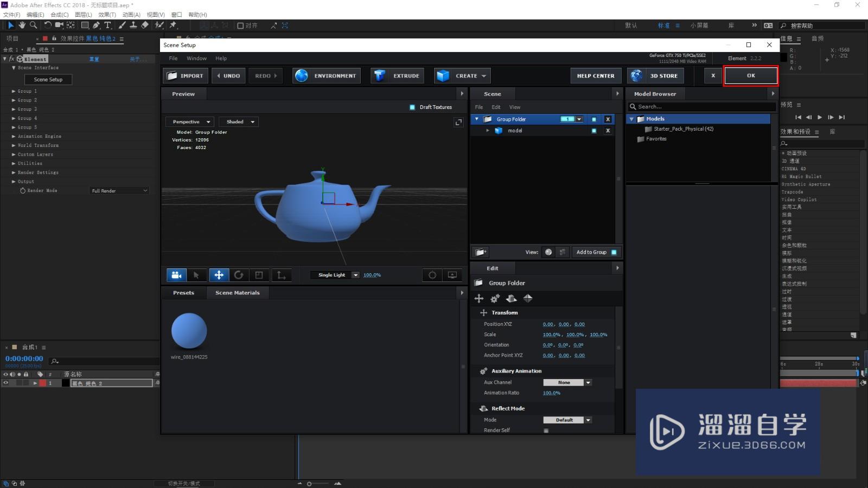Activate the rotate tool in Preview toolbar

[239, 275]
